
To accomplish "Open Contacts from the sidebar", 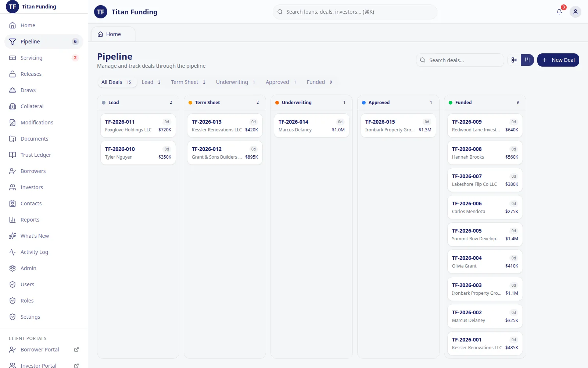I will pos(44,204).
